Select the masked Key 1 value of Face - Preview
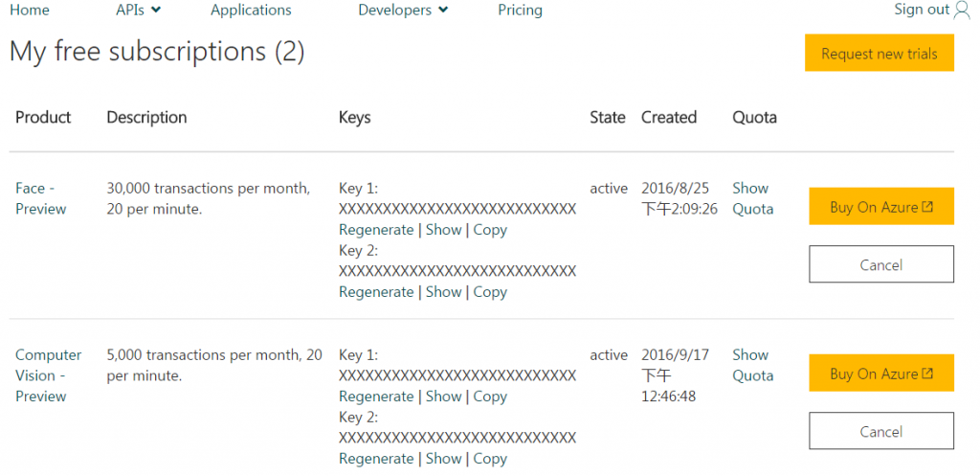Image resolution: width=980 pixels, height=476 pixels. 457,209
